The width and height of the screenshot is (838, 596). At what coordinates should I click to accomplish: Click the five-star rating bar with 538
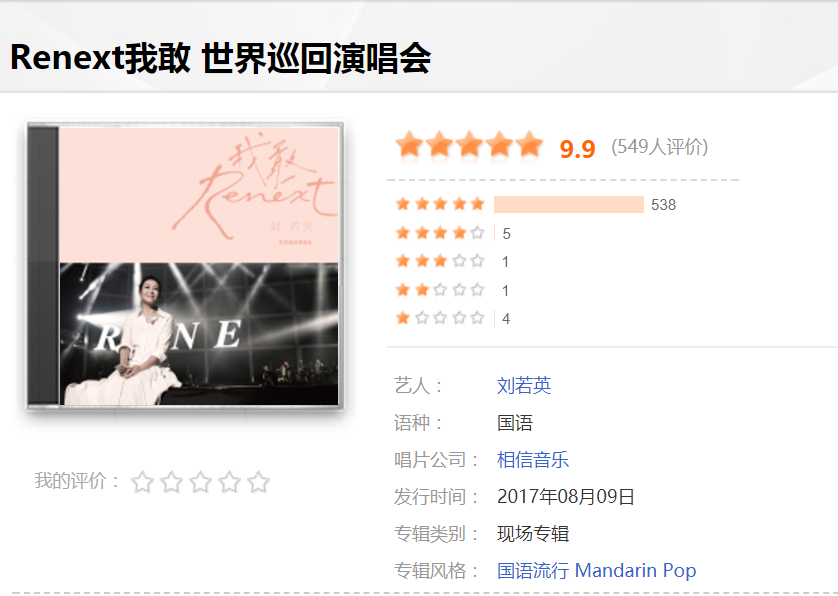(x=569, y=204)
